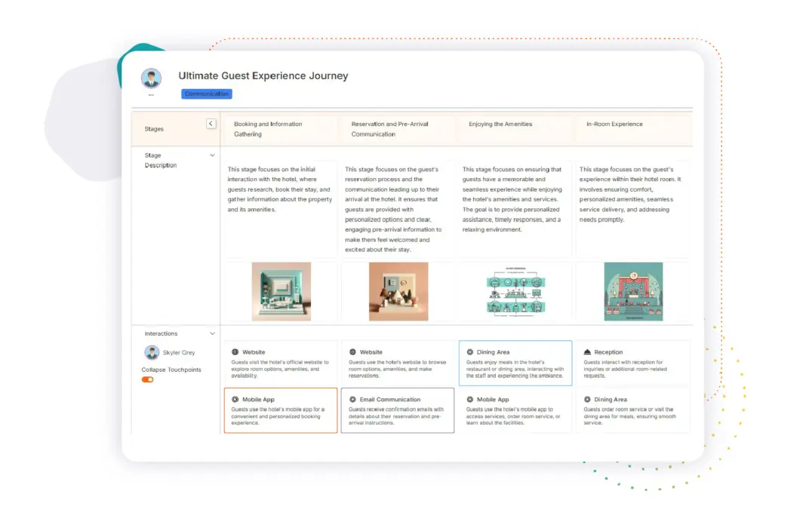Open the Ultimate Guest Experience Journey title

(263, 75)
